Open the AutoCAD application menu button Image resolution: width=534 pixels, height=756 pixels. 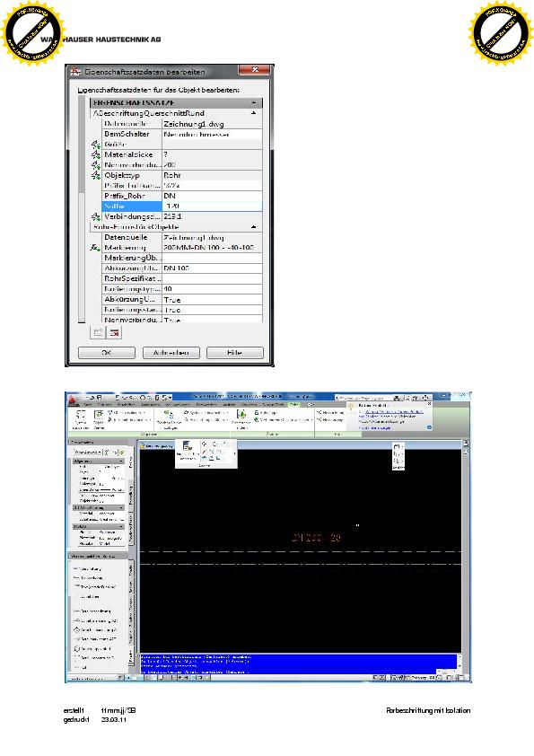[73, 400]
